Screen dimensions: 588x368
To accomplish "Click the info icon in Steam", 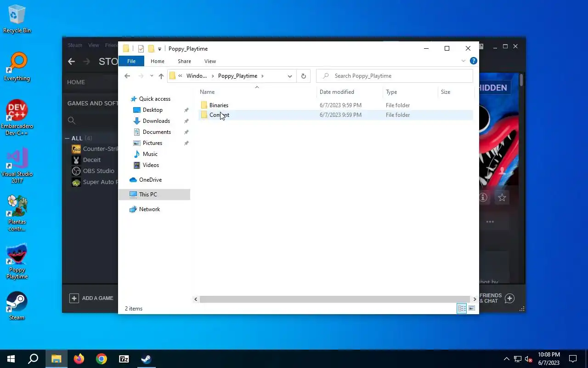I will point(483,197).
